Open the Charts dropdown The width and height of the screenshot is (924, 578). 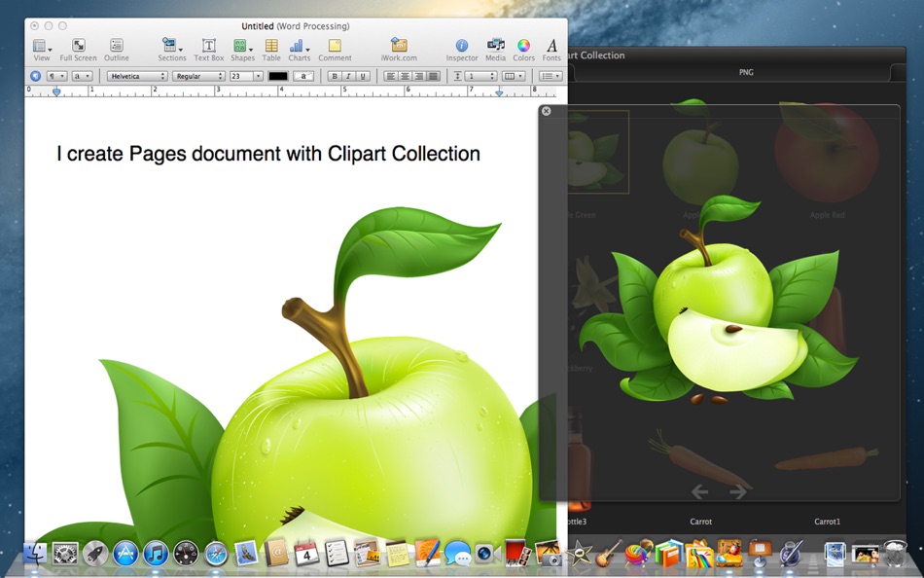299,50
